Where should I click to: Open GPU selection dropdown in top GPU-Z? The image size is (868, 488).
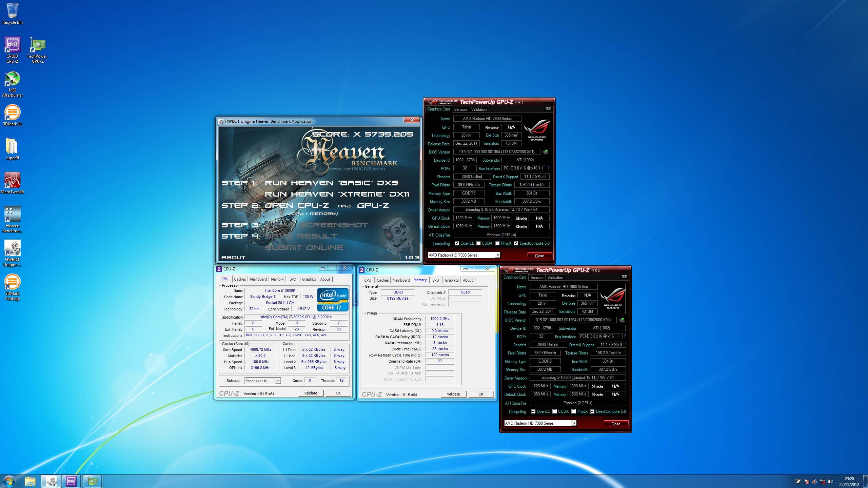(464, 255)
